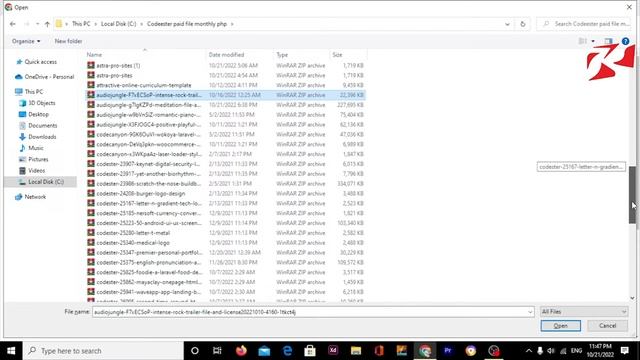Image resolution: width=640 pixels, height=360 pixels.
Task: Click the scroll down arrow of file list
Action: click(x=632, y=298)
